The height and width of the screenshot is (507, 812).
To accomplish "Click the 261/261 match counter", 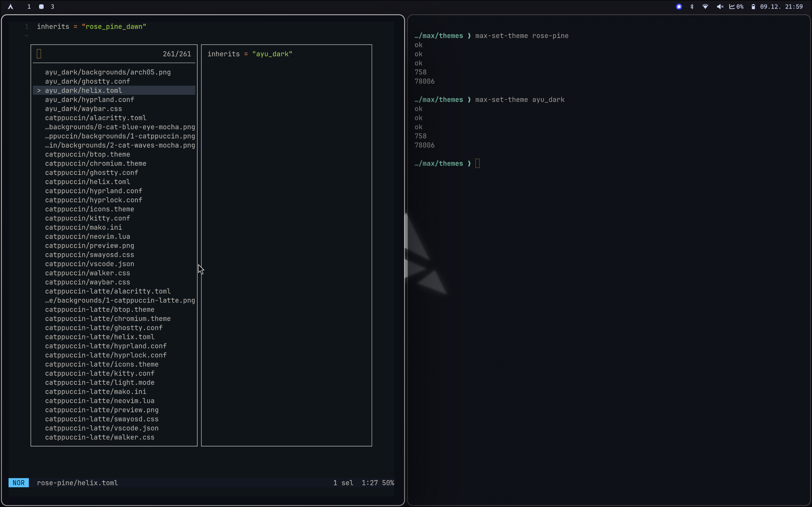I will coord(176,54).
